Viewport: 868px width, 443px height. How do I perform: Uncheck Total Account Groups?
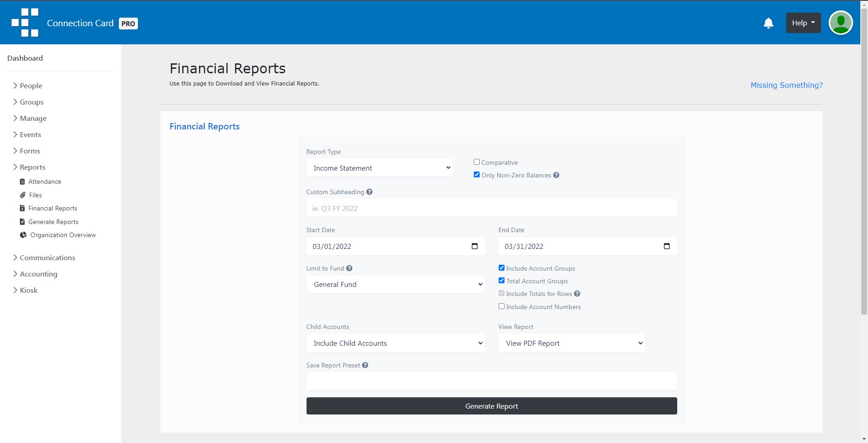tap(501, 280)
